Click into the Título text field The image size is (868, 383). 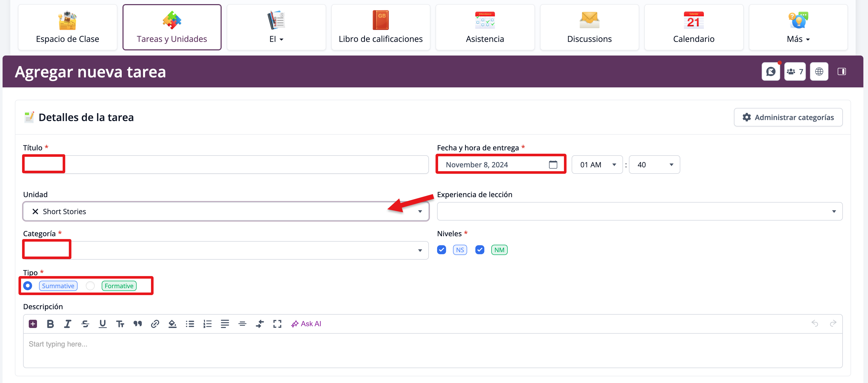coord(246,165)
